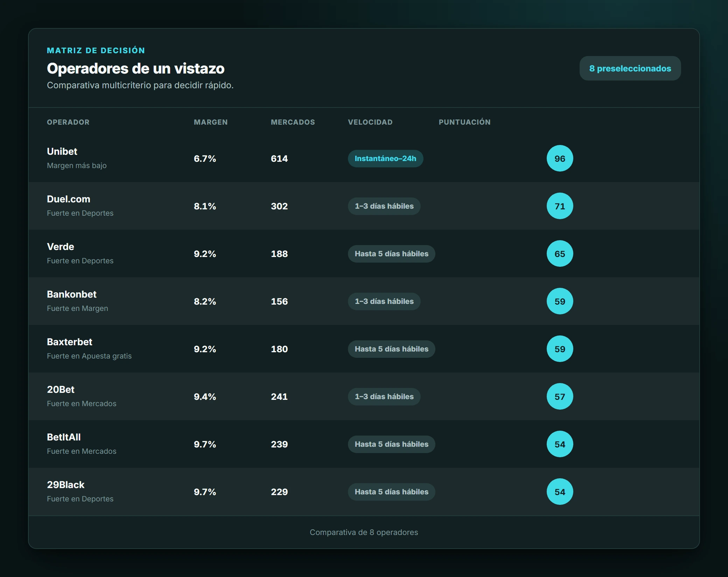Select Baxterbet's markets count 180
Screen dimensions: 728x577
coord(279,349)
